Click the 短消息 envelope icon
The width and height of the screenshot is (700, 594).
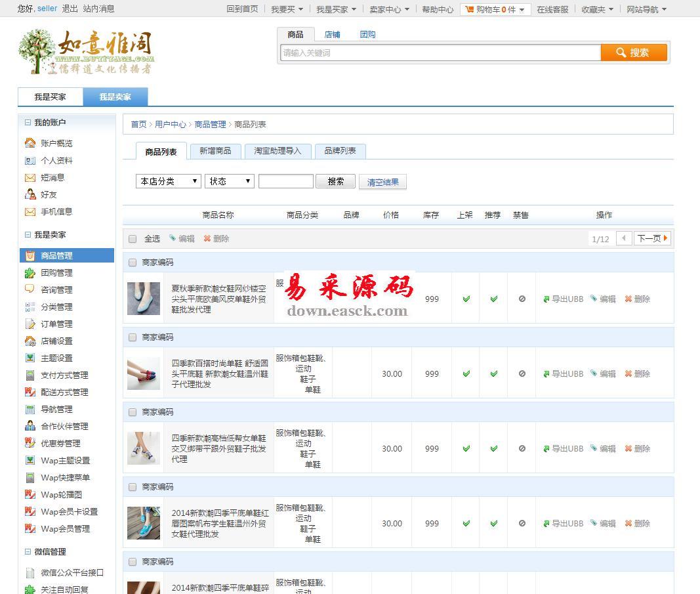[x=30, y=178]
